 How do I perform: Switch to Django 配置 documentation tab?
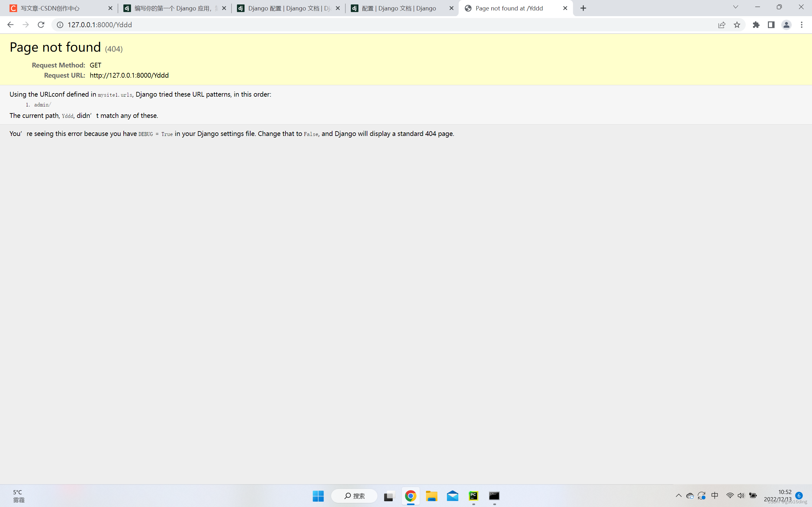coord(289,8)
